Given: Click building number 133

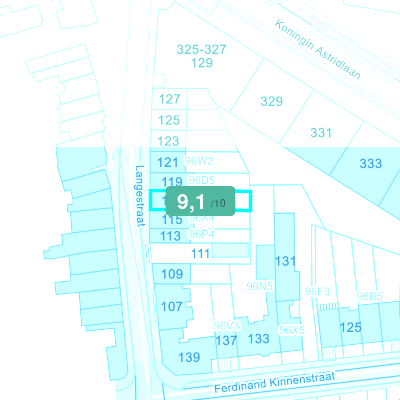Looking at the screenshot, I should (259, 339).
